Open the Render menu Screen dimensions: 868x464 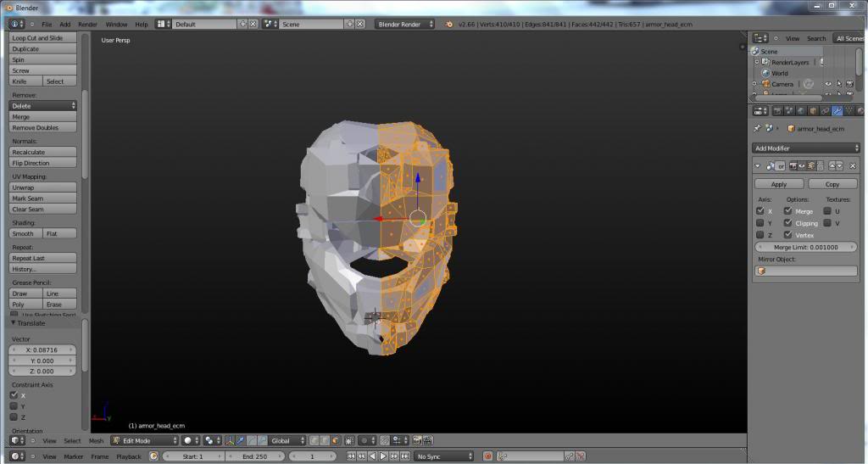tap(87, 24)
